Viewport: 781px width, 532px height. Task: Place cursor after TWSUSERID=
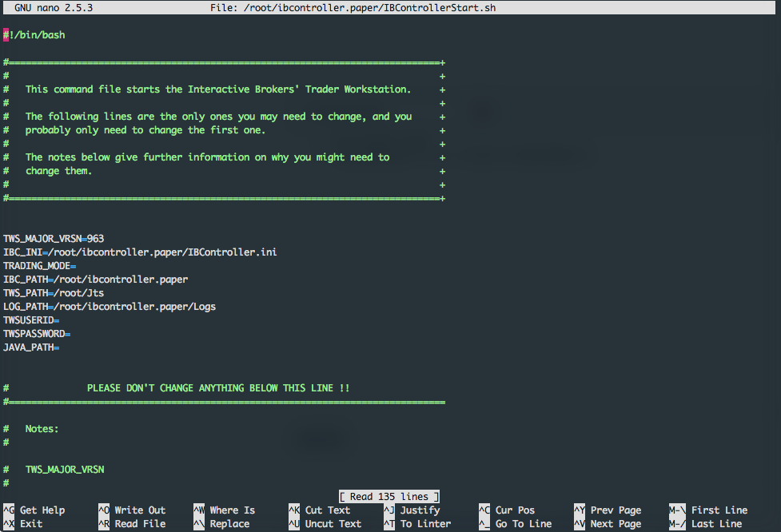pyautogui.click(x=60, y=320)
